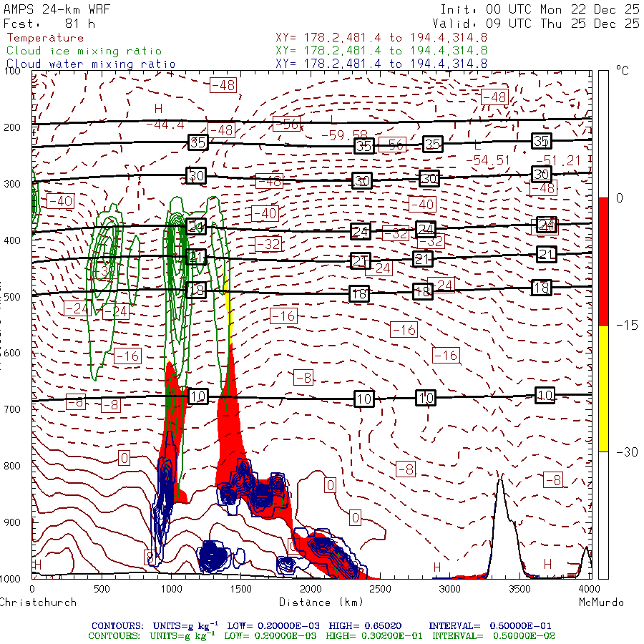Click the "Distance (km)" axis title
Viewport: 644px width, 644px height.
tap(321, 602)
